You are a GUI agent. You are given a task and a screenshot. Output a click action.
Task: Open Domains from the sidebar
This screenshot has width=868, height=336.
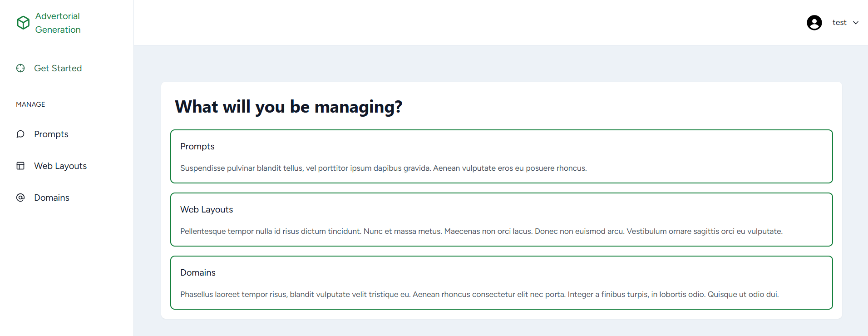point(51,198)
